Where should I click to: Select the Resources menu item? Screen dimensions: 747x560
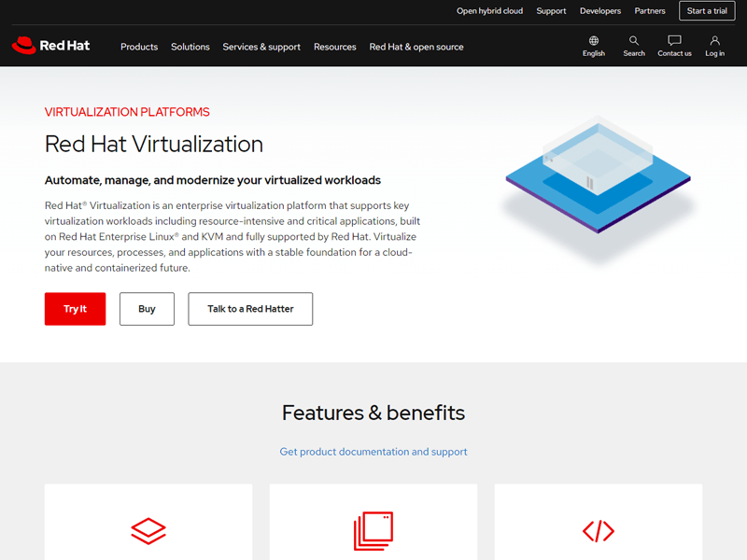334,47
